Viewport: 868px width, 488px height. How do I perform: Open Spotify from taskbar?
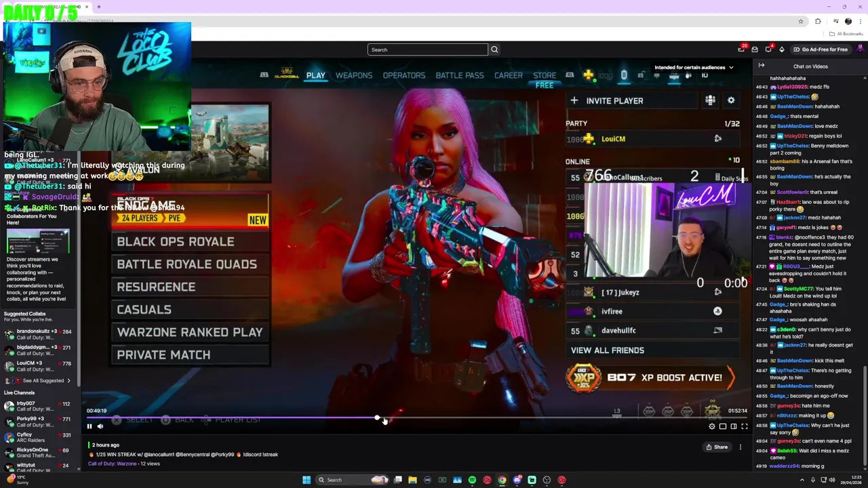coord(472,480)
